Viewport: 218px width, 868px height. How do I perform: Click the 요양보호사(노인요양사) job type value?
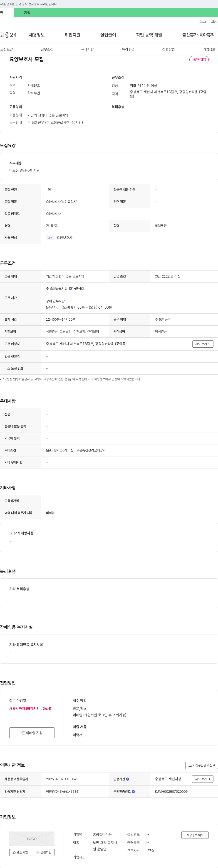click(x=62, y=202)
